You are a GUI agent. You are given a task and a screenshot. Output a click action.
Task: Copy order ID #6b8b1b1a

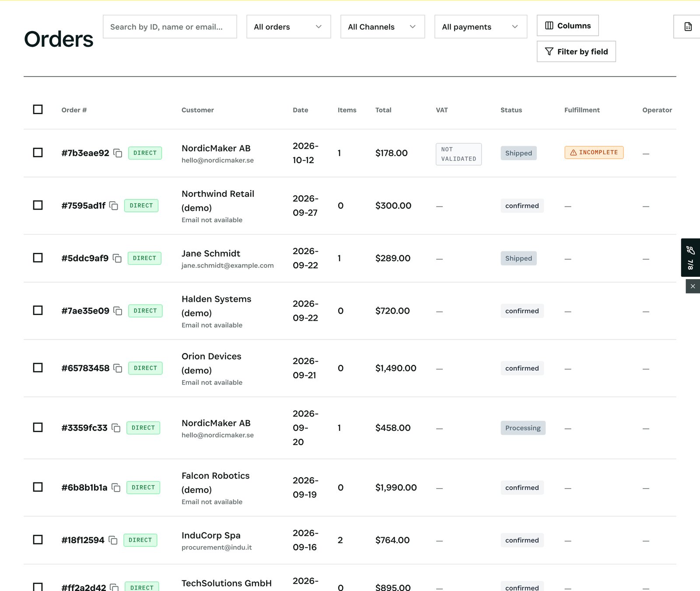point(116,488)
